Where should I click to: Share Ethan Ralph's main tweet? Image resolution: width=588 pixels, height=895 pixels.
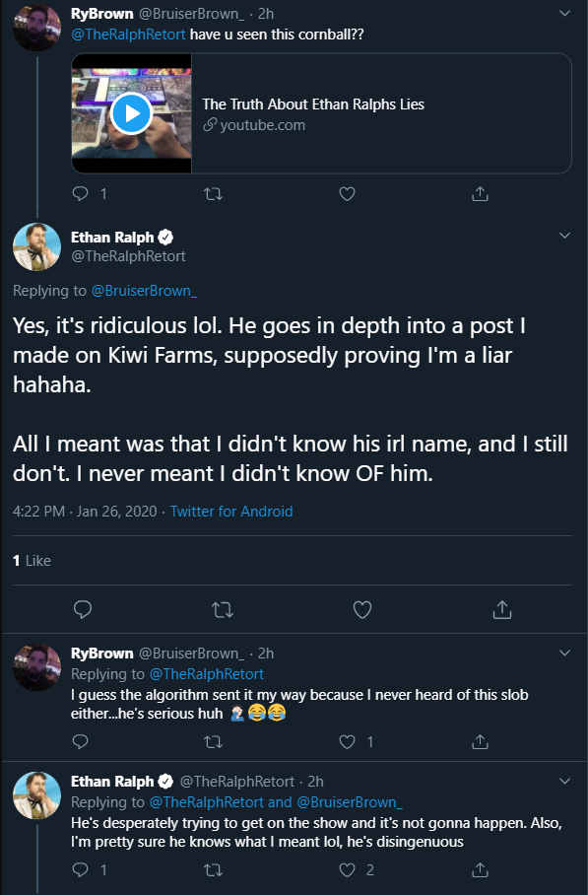[502, 609]
